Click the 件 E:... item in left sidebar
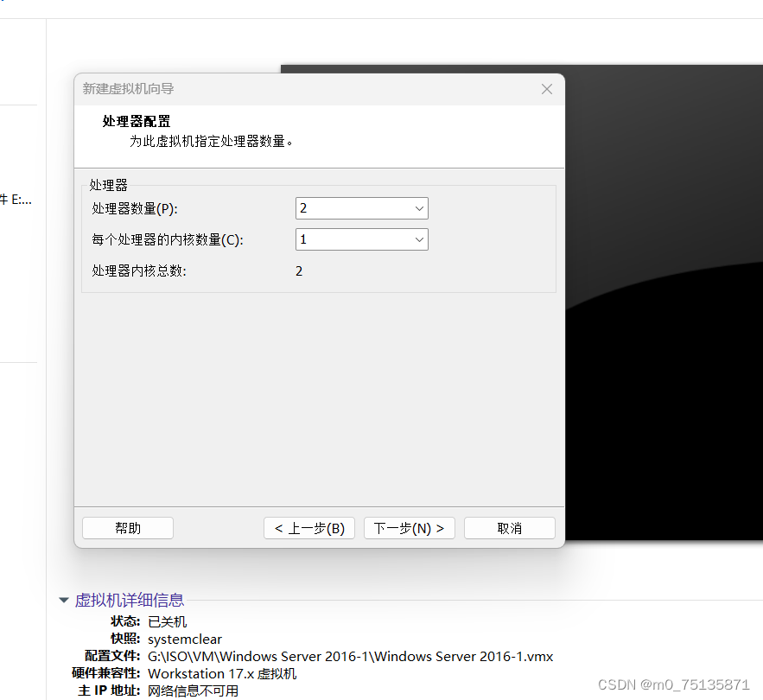 [x=15, y=199]
